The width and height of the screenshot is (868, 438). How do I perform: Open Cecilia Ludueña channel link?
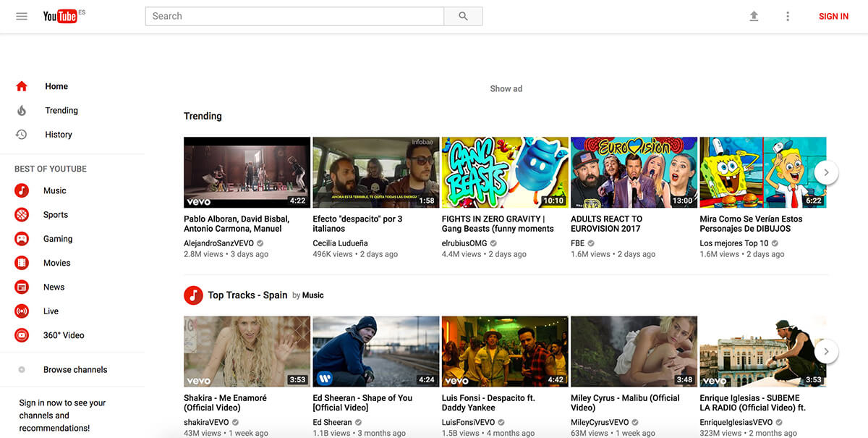click(x=340, y=243)
